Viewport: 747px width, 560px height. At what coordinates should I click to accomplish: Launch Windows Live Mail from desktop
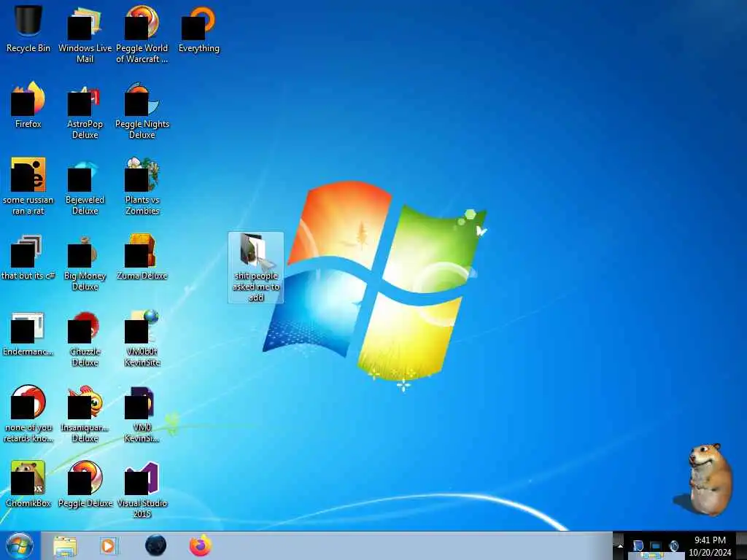(85, 34)
